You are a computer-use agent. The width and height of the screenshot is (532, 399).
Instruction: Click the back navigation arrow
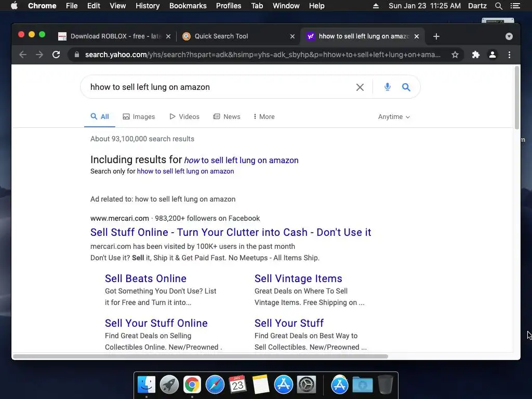[x=23, y=55]
